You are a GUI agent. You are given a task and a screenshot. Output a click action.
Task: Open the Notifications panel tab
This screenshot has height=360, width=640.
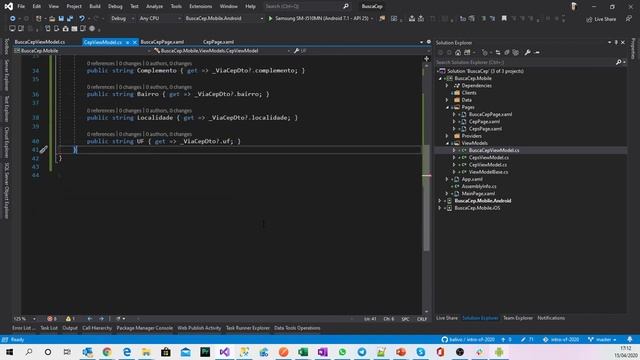pyautogui.click(x=551, y=318)
